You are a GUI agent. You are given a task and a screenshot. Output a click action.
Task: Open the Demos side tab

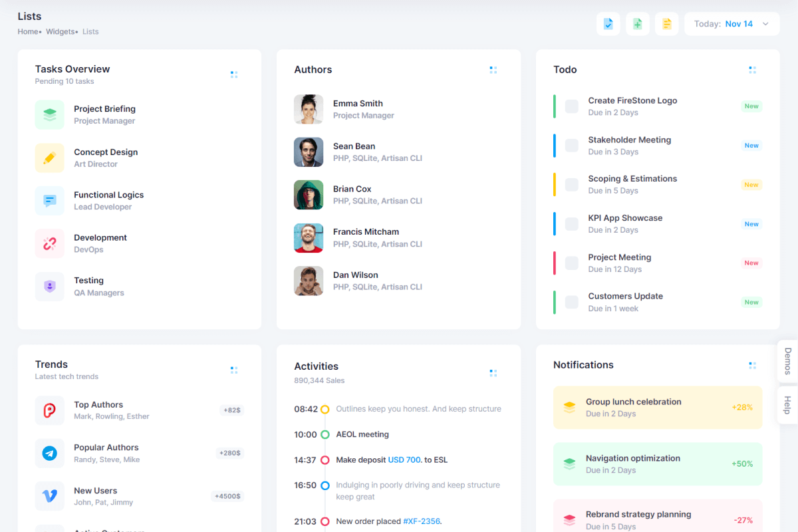[787, 361]
